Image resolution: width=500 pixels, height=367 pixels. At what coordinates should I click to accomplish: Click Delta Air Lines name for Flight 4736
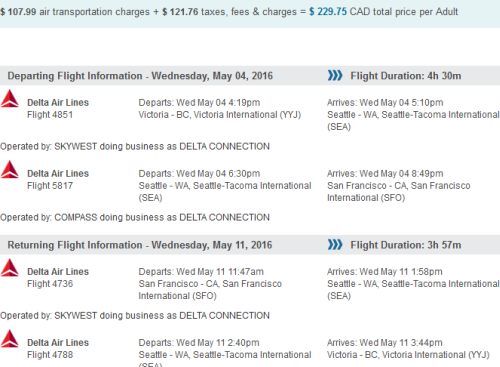tap(58, 271)
